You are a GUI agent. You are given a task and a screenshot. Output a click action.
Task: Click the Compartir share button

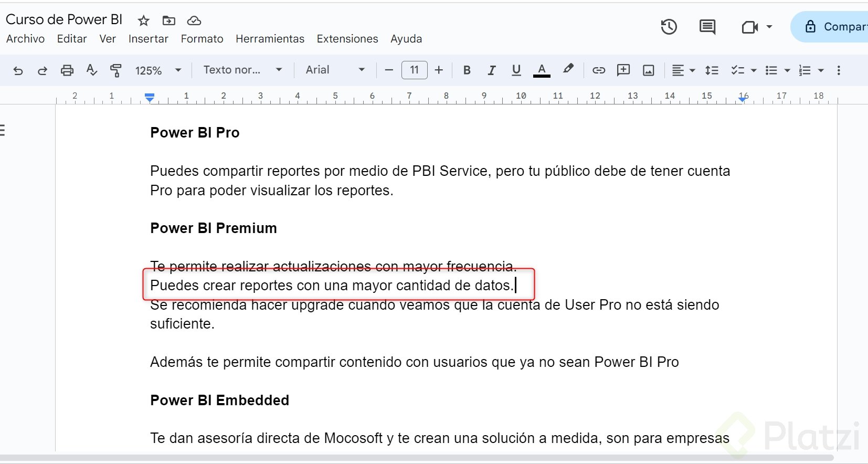coord(829,27)
